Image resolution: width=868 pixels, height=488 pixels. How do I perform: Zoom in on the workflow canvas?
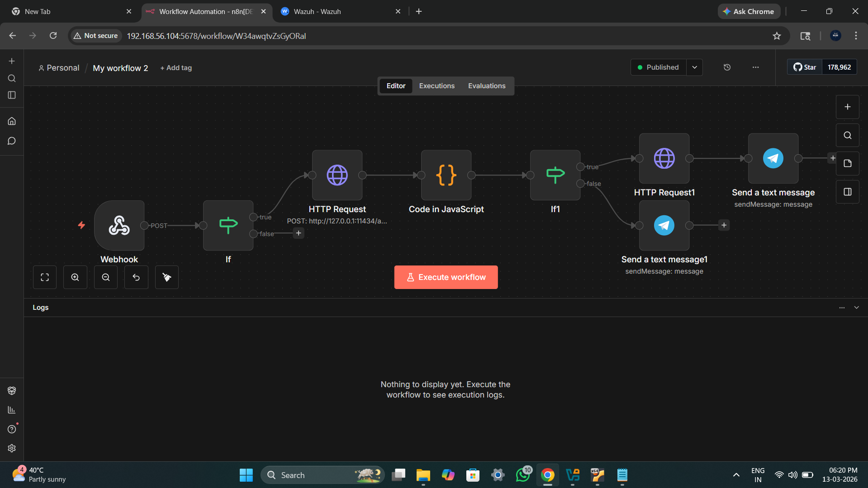[75, 277]
